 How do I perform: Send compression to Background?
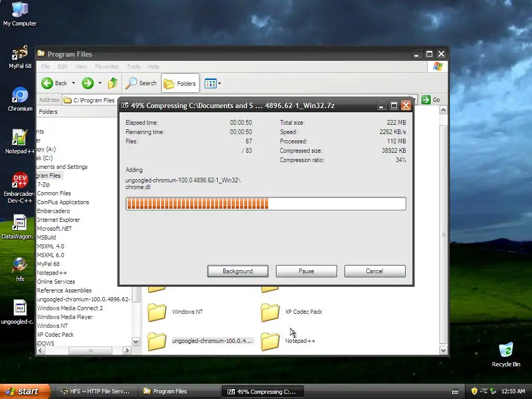coord(238,271)
